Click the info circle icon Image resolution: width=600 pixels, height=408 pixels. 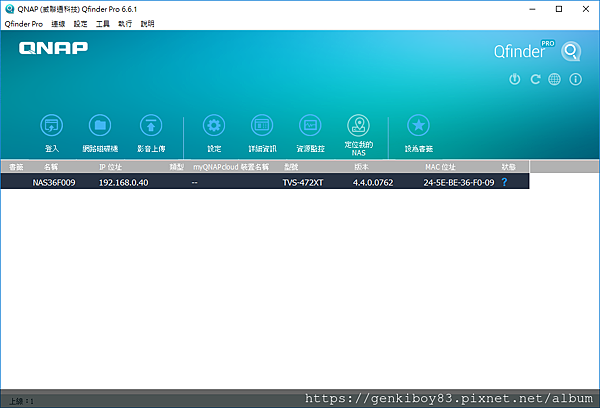(576, 79)
